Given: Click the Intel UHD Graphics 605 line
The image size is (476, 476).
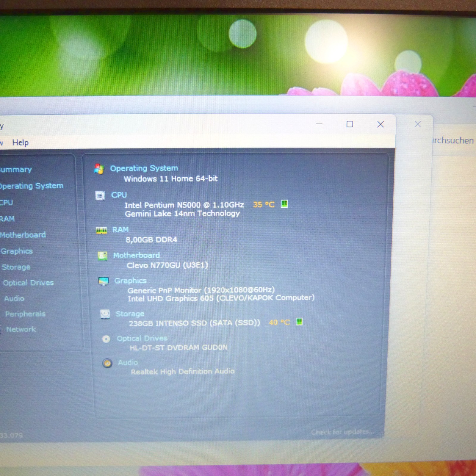Looking at the screenshot, I should 221,298.
